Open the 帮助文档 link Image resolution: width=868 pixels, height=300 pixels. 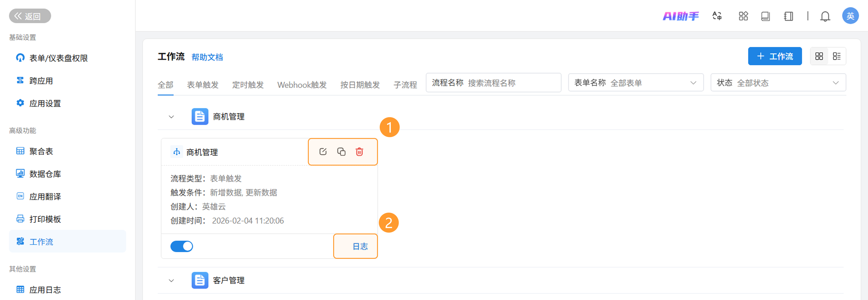[207, 57]
